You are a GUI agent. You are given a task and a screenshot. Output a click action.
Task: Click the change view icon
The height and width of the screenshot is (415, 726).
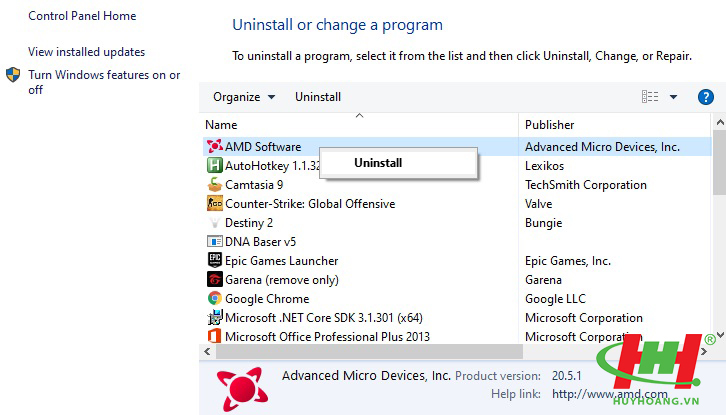point(650,96)
